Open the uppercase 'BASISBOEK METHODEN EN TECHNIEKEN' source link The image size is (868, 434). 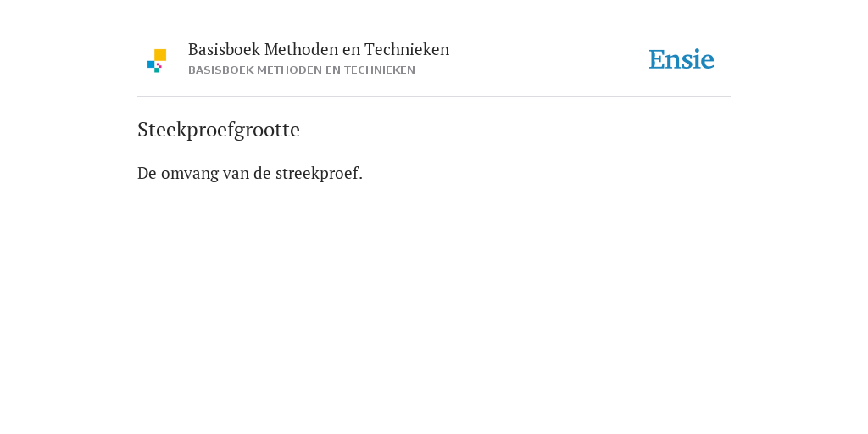[x=302, y=70]
